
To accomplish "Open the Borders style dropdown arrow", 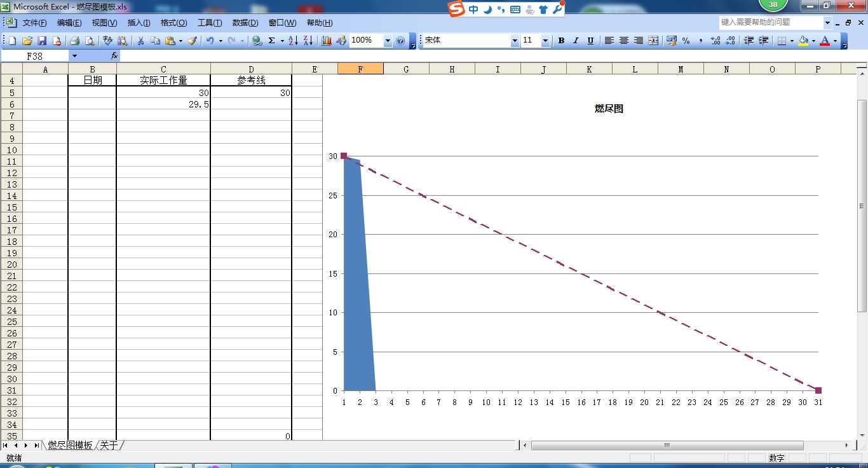I will click(x=792, y=41).
